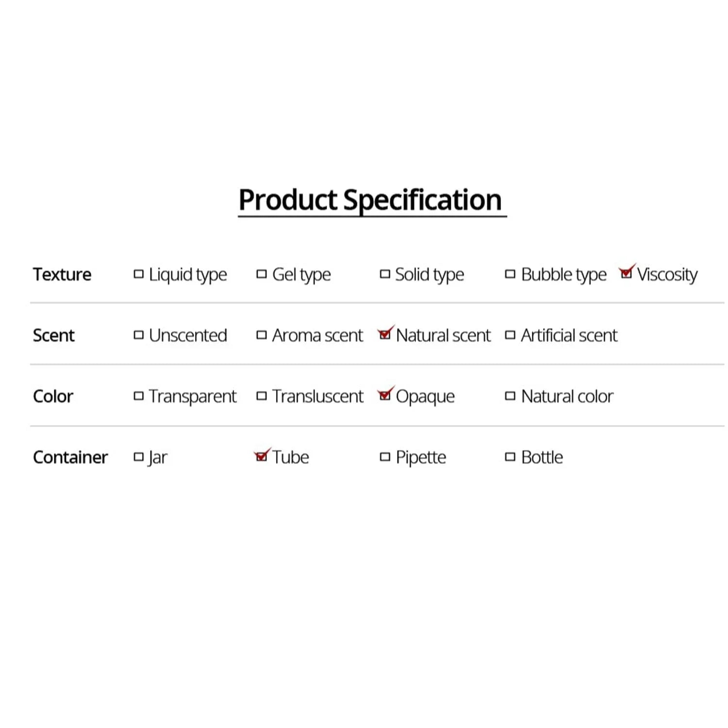Viewport: 728px width, 728px height.
Task: Check the Transparent color checkbox
Action: point(139,396)
